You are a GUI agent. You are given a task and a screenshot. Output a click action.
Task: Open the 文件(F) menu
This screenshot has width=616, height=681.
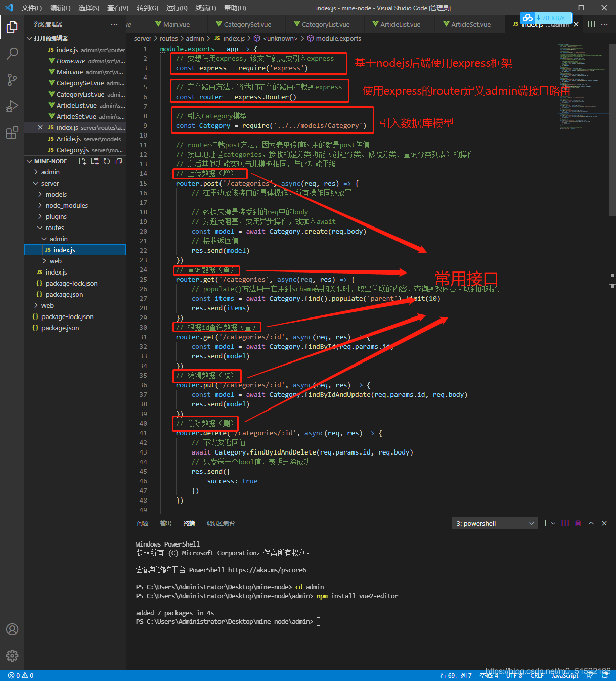click(31, 8)
